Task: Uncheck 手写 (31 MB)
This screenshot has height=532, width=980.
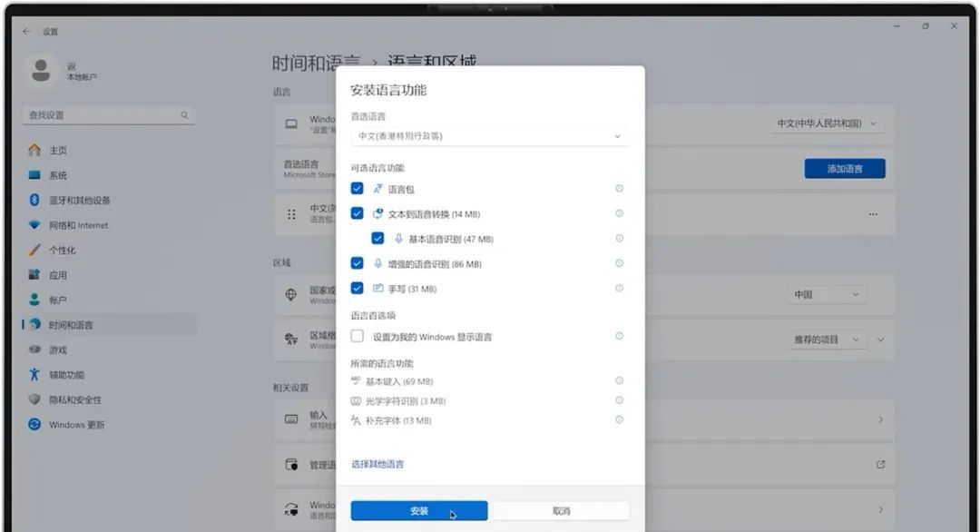Action: (357, 288)
